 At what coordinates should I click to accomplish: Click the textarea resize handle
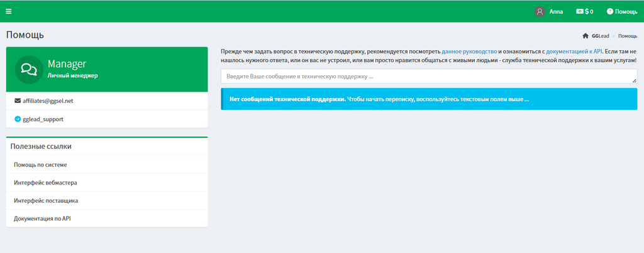pos(635,81)
